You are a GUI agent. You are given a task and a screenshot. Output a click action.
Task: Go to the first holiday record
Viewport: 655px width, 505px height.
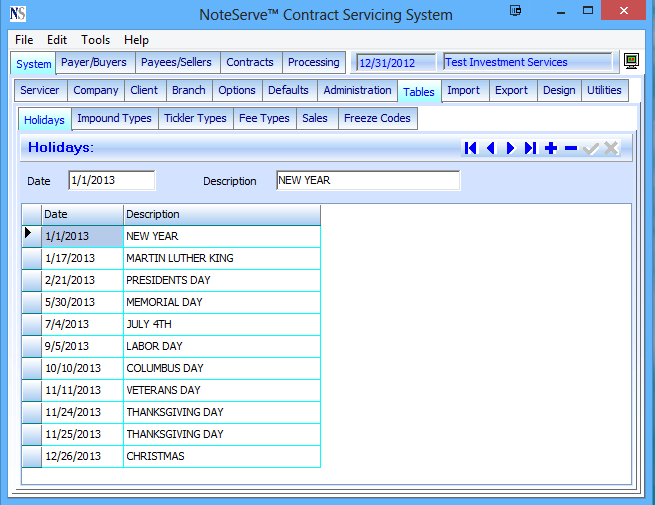pyautogui.click(x=470, y=148)
